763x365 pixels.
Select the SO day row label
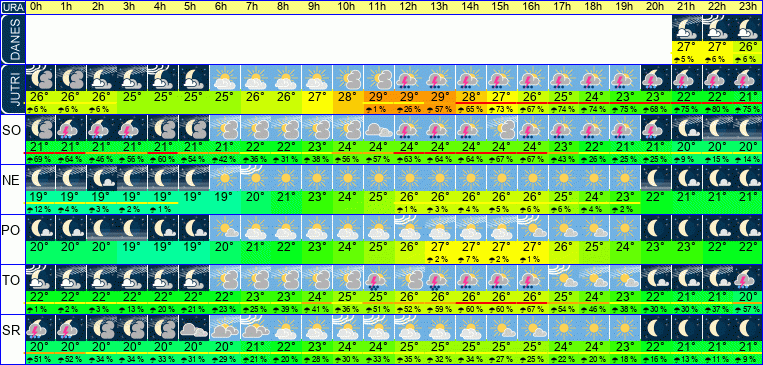(x=12, y=131)
